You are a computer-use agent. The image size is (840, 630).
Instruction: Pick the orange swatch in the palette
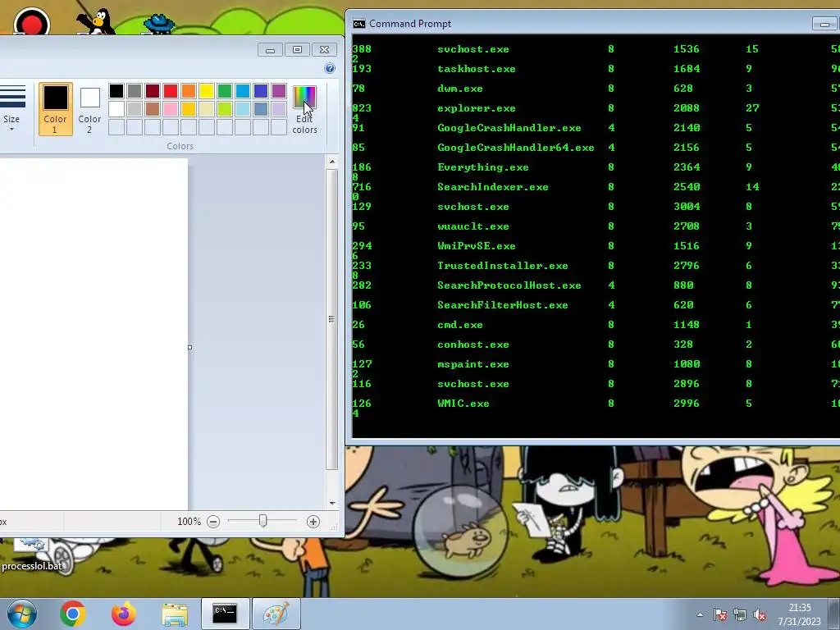[189, 91]
